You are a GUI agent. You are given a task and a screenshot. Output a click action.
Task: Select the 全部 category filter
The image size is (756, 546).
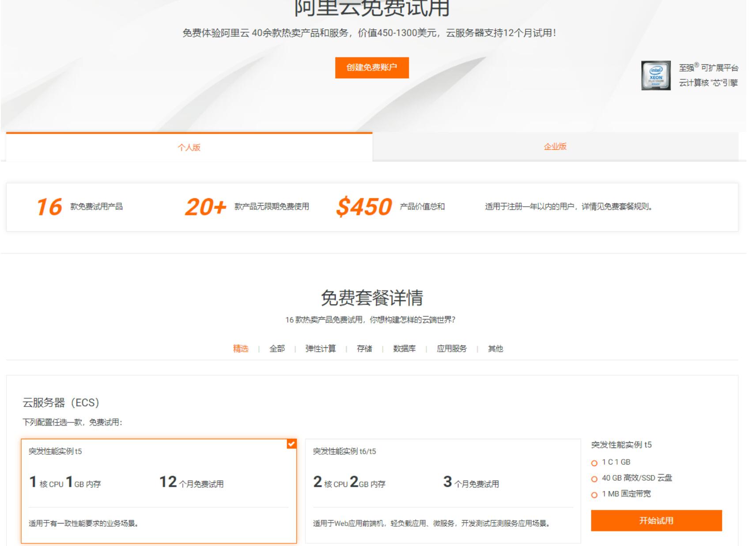(277, 349)
